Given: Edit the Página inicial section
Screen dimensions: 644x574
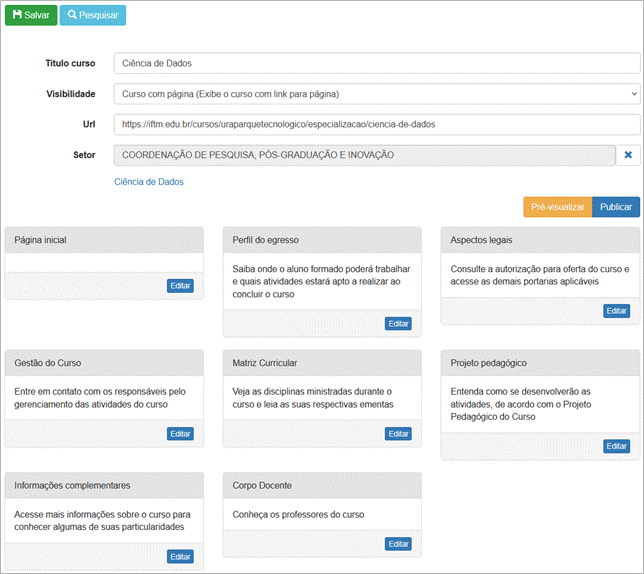Looking at the screenshot, I should pos(180,286).
